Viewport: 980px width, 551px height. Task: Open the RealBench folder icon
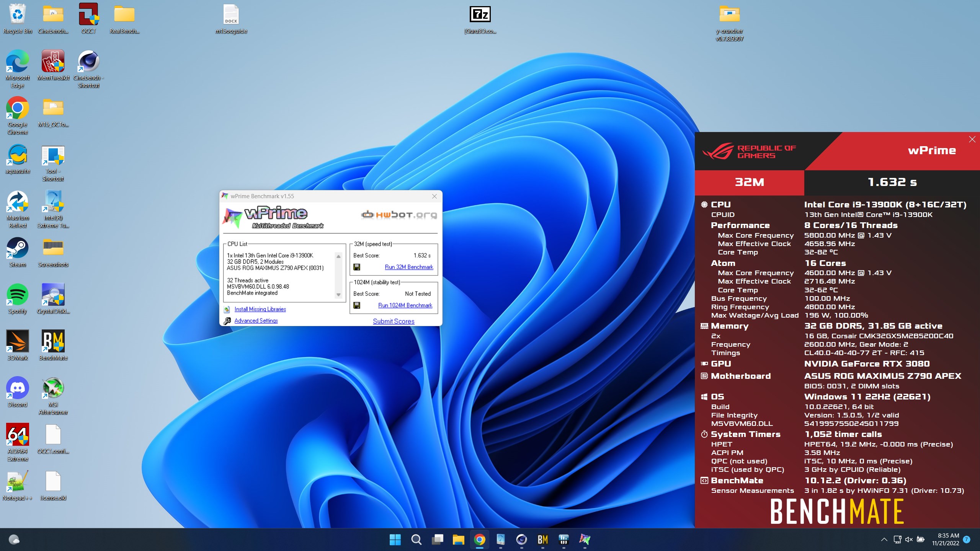[124, 18]
